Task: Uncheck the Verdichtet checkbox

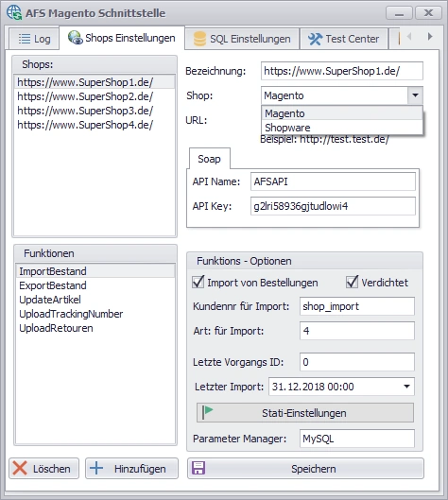Action: click(x=352, y=283)
